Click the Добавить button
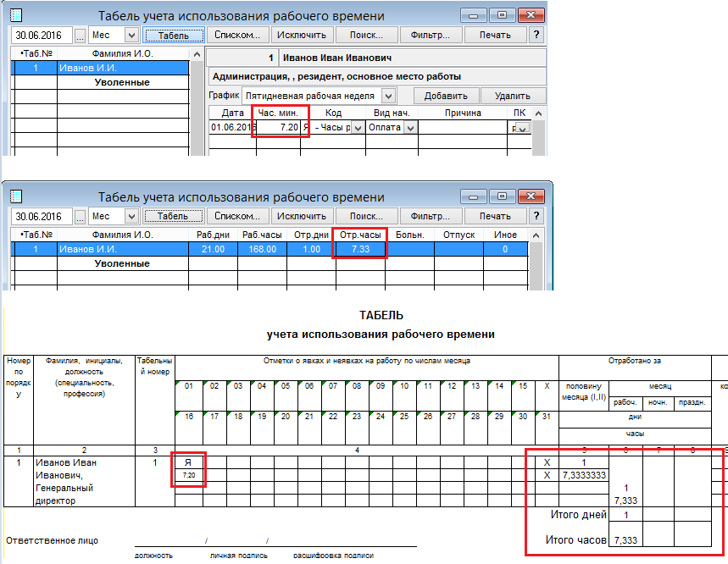 (446, 96)
